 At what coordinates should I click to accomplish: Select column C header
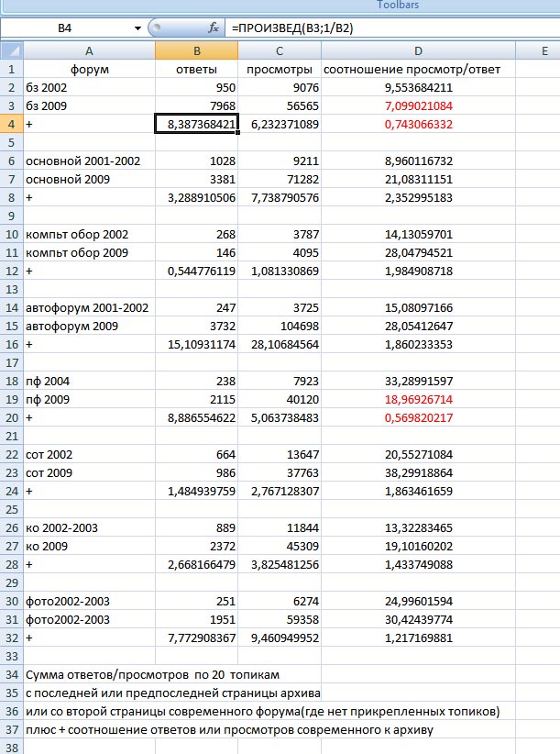[x=280, y=50]
